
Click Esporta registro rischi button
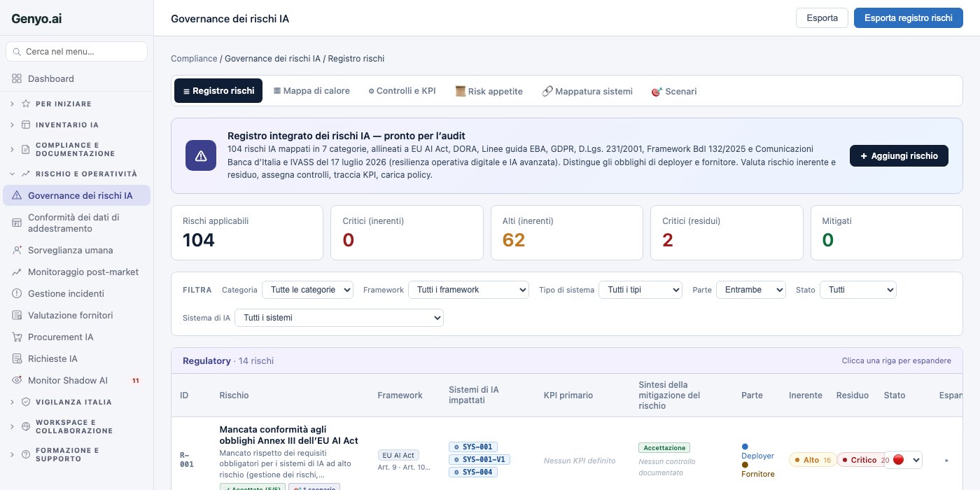[x=909, y=18]
